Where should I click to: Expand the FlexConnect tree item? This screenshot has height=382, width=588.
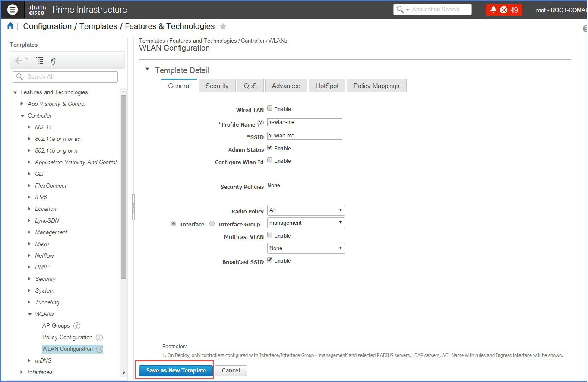(29, 185)
